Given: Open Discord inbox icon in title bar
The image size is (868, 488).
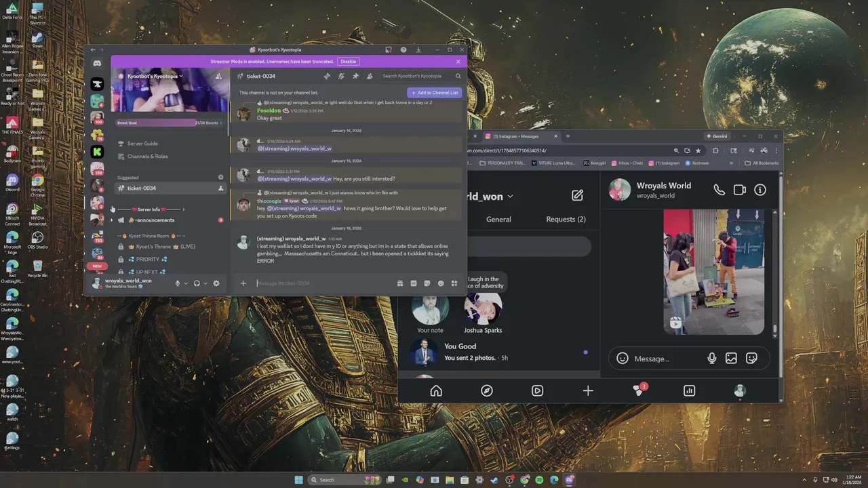Looking at the screenshot, I should coord(389,49).
